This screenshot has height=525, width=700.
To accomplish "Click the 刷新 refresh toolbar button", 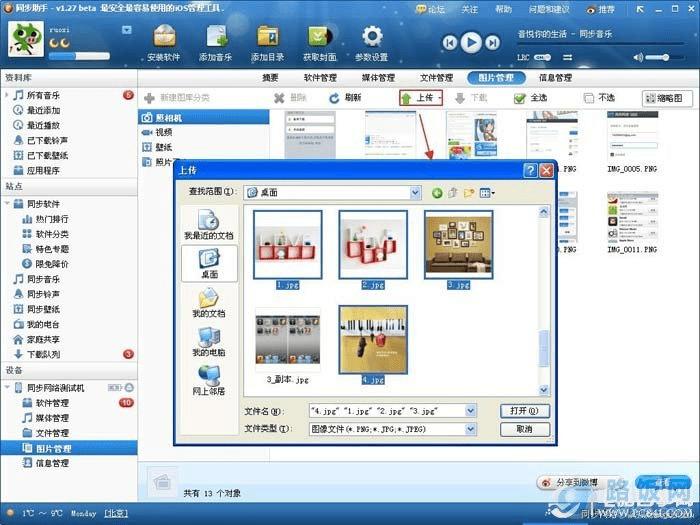I will (x=345, y=98).
